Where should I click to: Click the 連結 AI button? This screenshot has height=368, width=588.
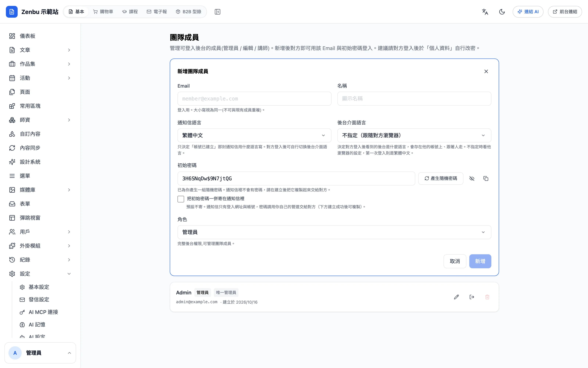[x=528, y=12]
